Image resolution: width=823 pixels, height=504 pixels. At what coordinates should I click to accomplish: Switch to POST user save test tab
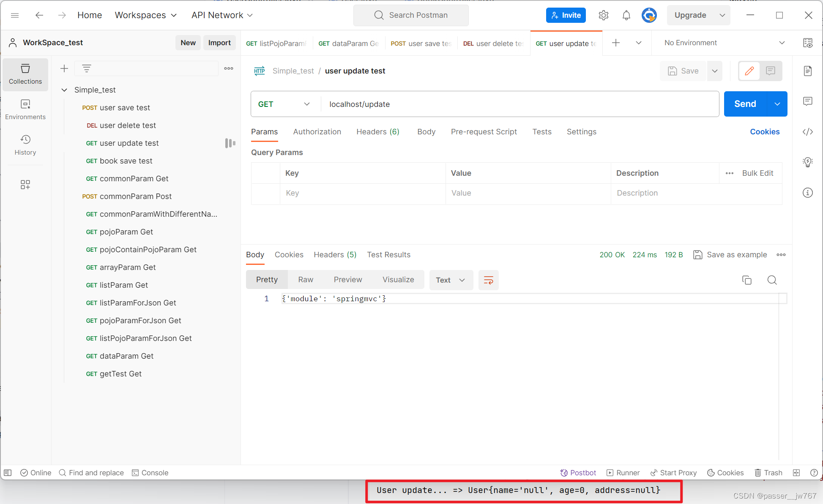[x=421, y=44]
